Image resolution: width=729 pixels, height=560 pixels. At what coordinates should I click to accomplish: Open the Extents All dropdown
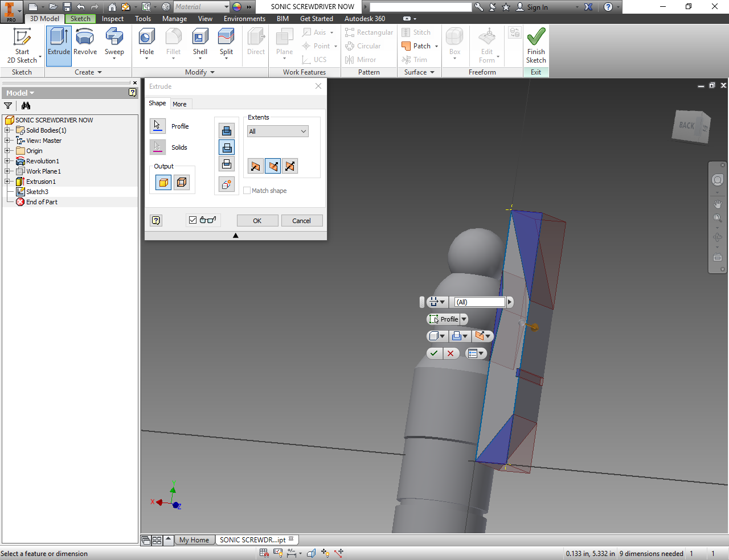(278, 131)
